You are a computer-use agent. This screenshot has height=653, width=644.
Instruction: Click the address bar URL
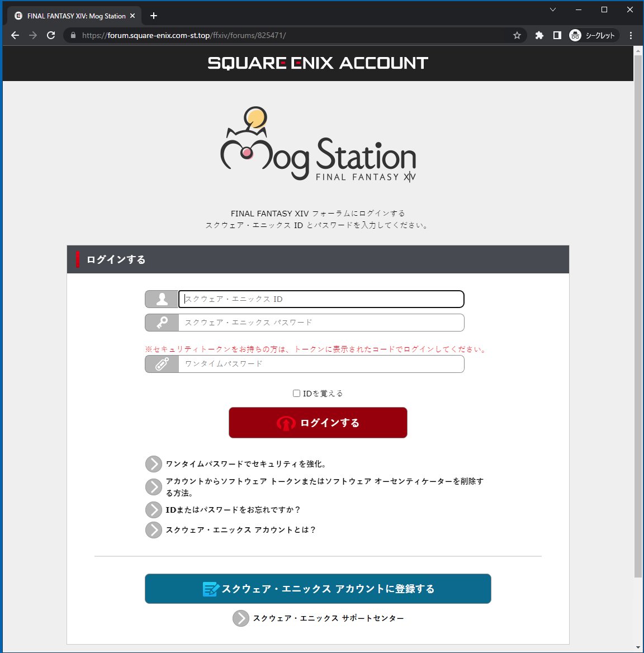[x=184, y=35]
